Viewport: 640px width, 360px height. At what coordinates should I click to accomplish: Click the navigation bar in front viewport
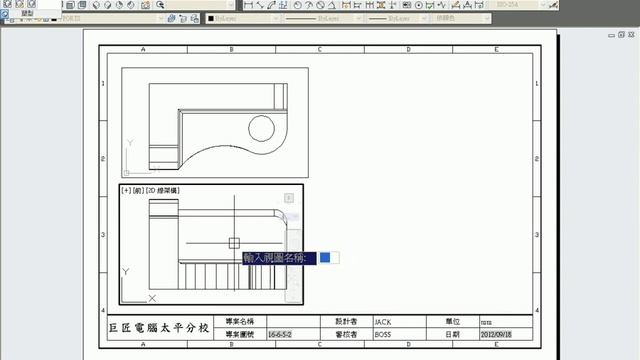pos(293,265)
